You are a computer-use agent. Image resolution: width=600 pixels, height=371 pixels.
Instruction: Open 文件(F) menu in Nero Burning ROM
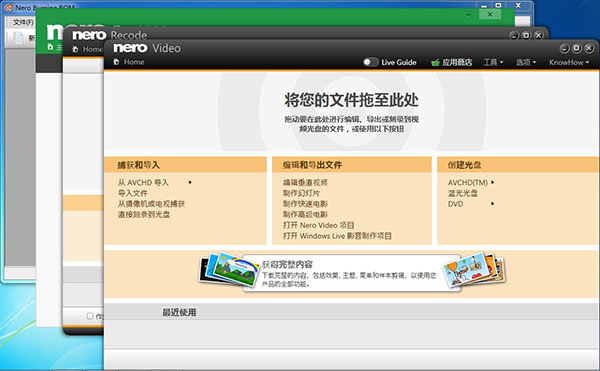(x=23, y=22)
